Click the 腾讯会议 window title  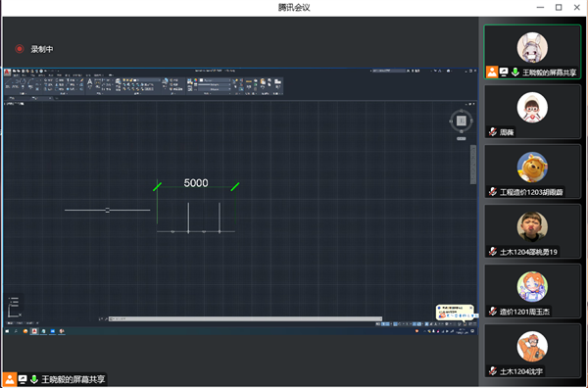click(x=294, y=8)
